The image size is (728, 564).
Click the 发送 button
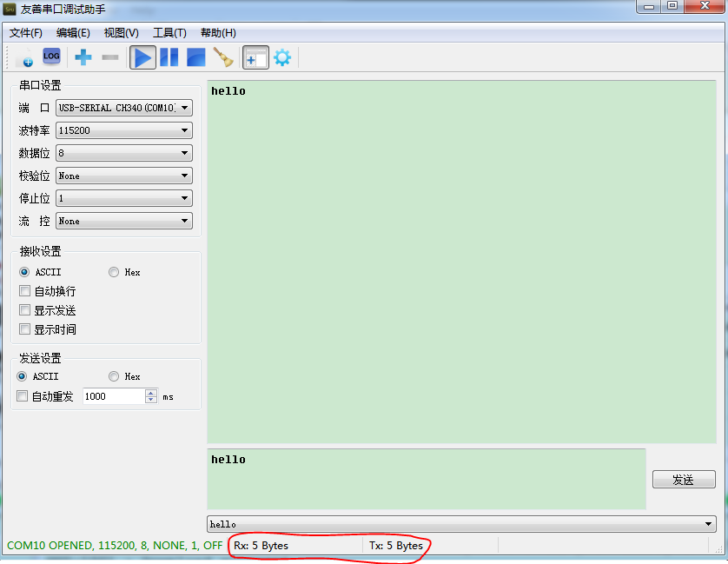[683, 480]
